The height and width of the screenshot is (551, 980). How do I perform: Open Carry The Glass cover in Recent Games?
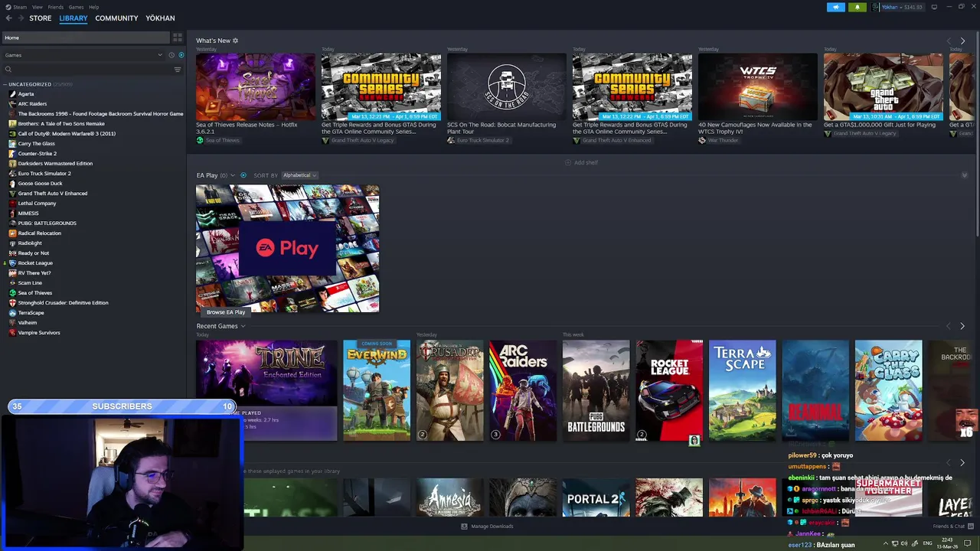click(889, 390)
